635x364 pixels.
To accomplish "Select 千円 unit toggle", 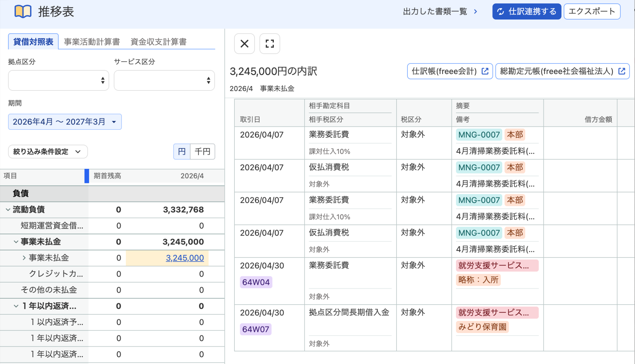I will [202, 151].
